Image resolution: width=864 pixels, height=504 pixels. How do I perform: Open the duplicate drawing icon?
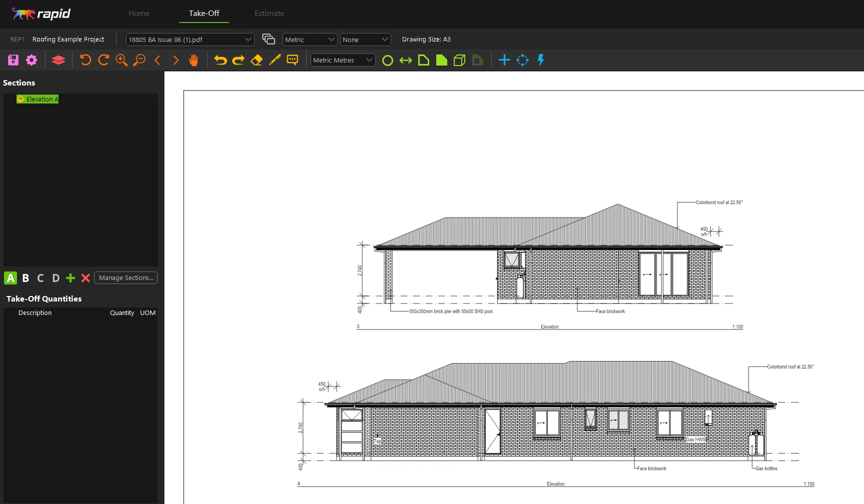click(268, 39)
